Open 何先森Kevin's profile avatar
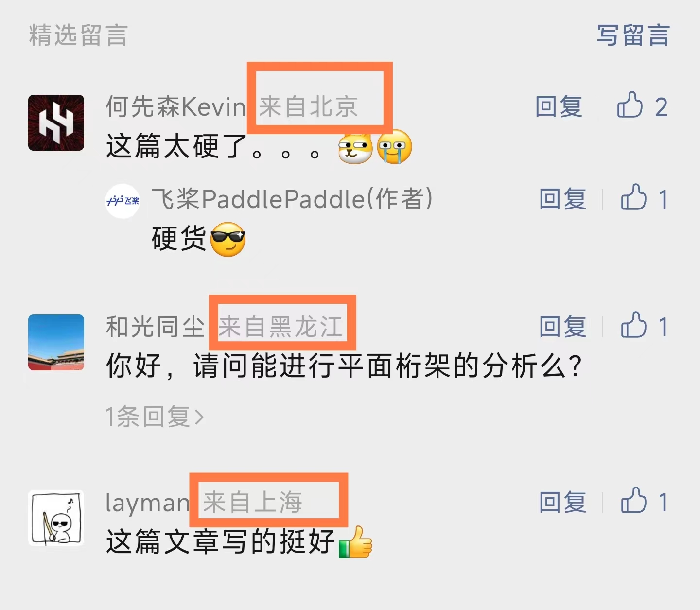 coord(56,122)
